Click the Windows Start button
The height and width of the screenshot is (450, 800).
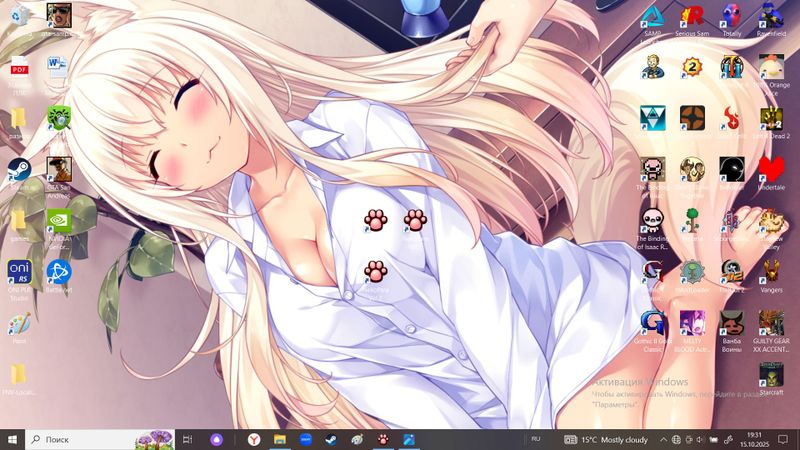(x=13, y=439)
